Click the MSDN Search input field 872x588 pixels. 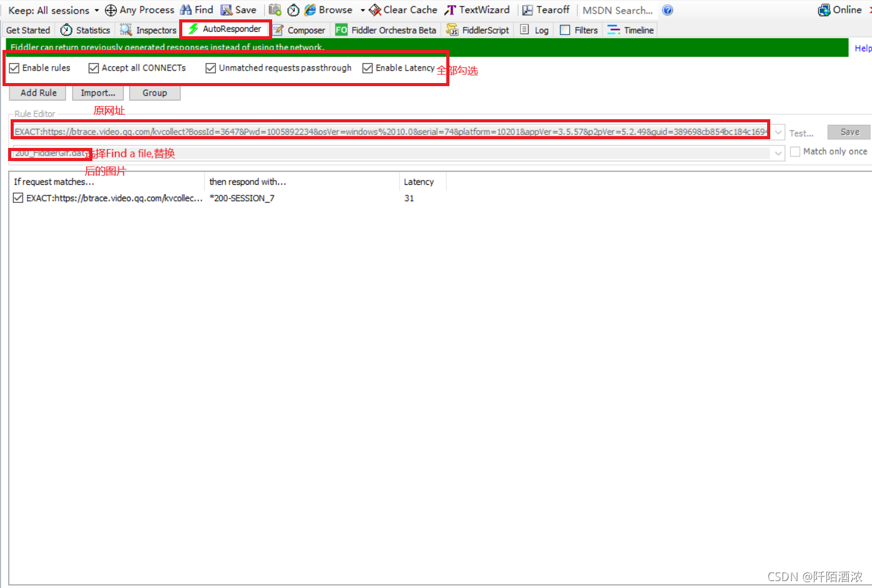pos(617,11)
